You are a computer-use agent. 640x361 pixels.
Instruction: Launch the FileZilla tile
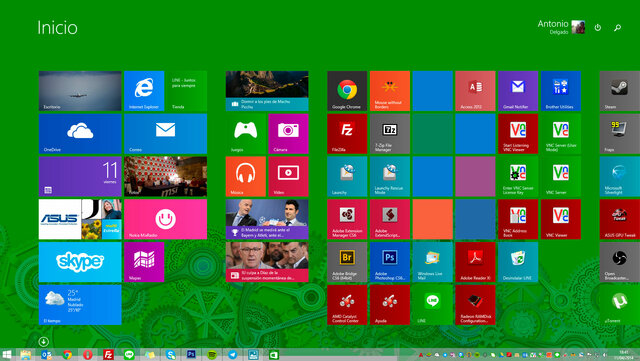pyautogui.click(x=347, y=134)
